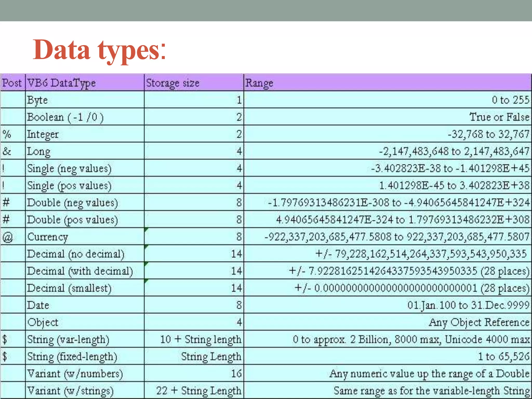532x399 pixels.
Task: Click the '+/- 79,228,162,514,264,337,593,543,950,335' range
Action: click(x=421, y=254)
